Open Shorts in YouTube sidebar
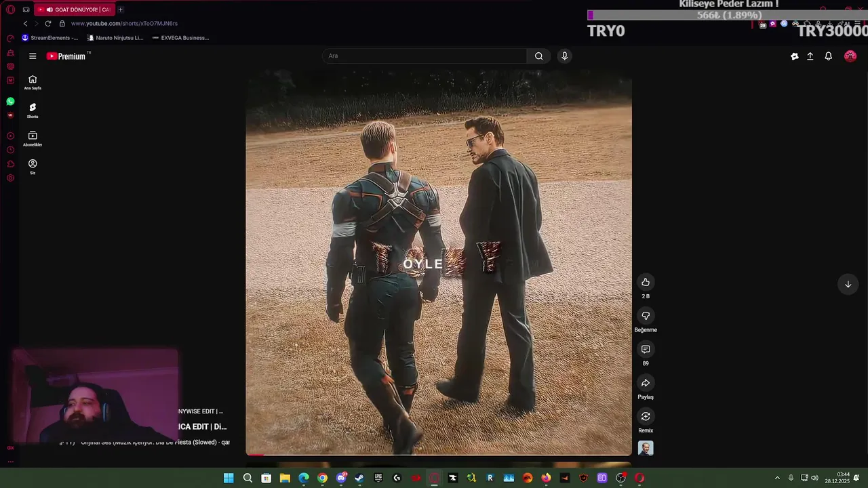This screenshot has width=868, height=488. (33, 110)
